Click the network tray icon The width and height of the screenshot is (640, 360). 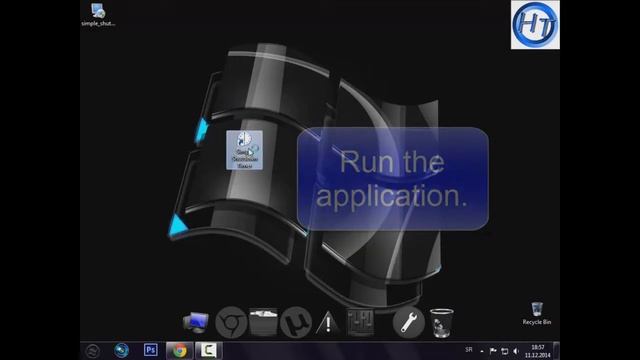point(504,351)
